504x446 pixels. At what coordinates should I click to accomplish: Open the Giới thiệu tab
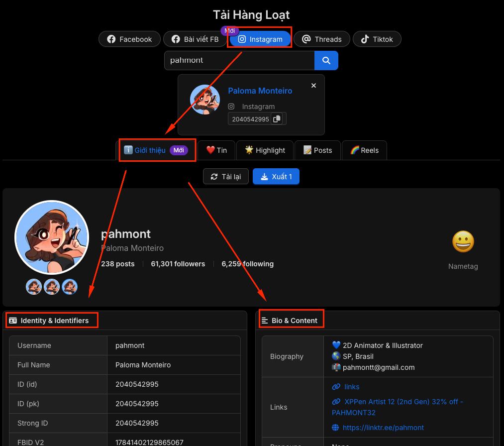[x=156, y=150]
